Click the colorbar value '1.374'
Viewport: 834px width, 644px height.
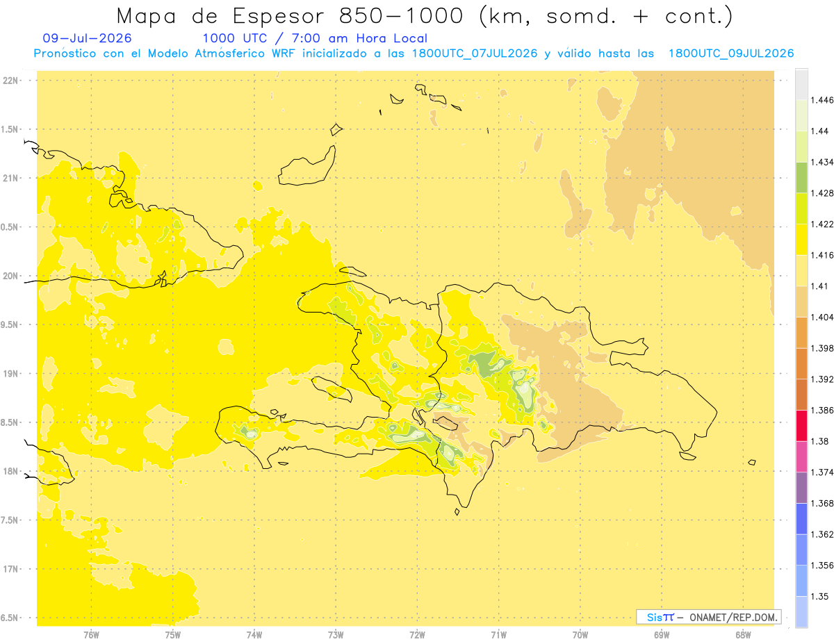tap(822, 472)
